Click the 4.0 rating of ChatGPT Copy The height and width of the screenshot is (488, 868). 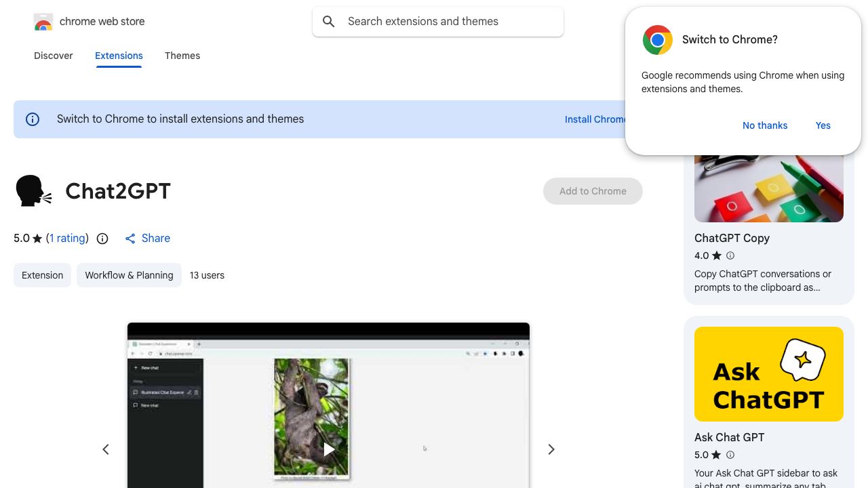click(x=701, y=256)
